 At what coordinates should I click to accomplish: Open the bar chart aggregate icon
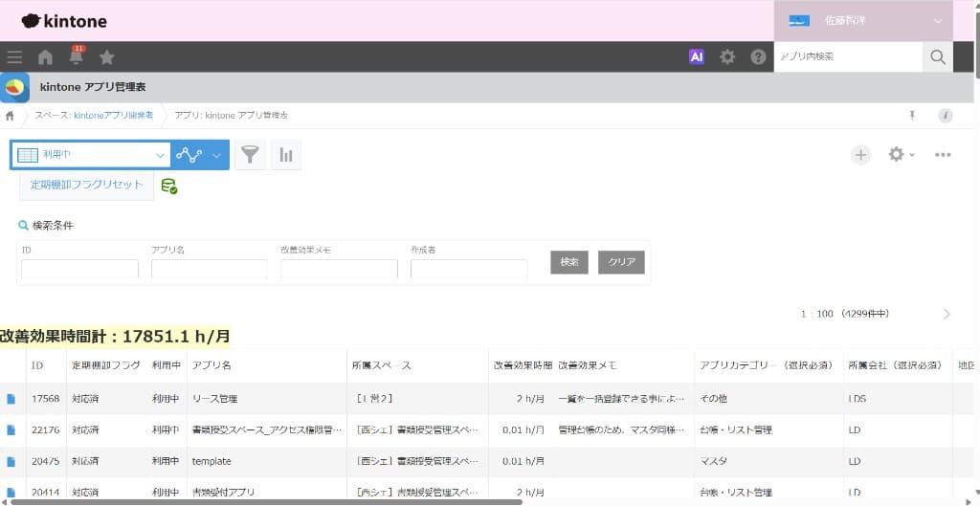(x=286, y=154)
